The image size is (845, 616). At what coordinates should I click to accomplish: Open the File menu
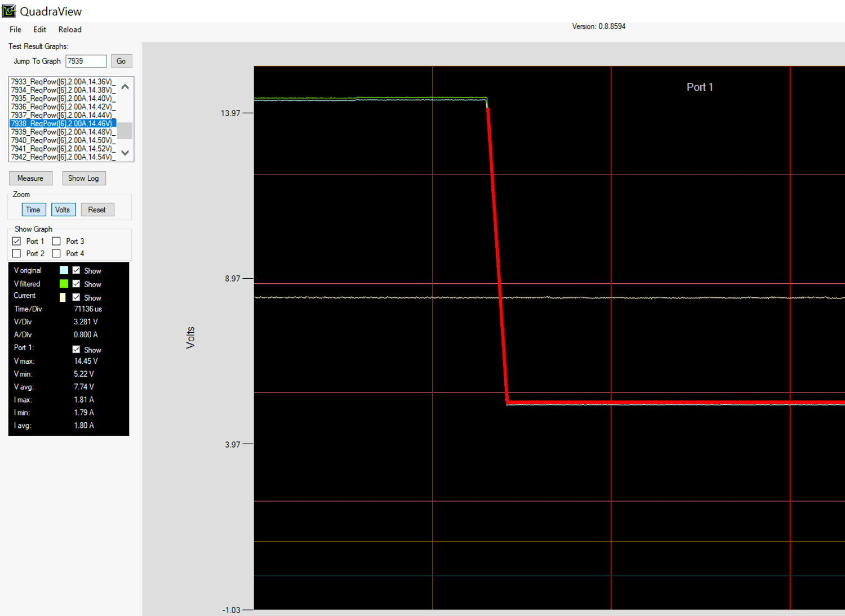[15, 29]
